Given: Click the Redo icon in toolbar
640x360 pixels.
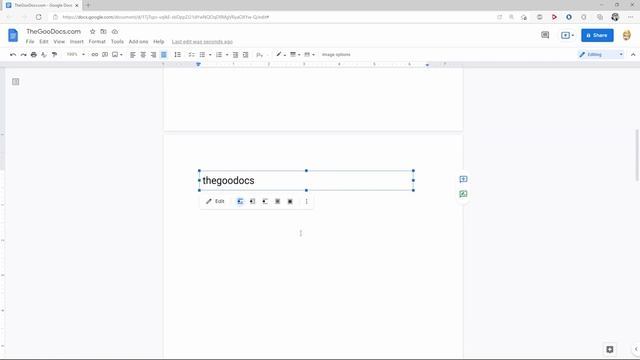Looking at the screenshot, I should tap(23, 55).
